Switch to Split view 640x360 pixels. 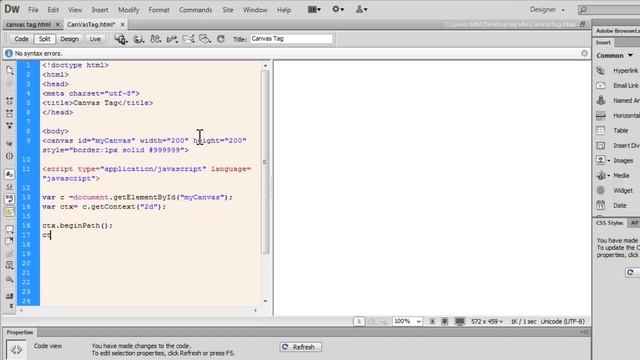(x=44, y=39)
